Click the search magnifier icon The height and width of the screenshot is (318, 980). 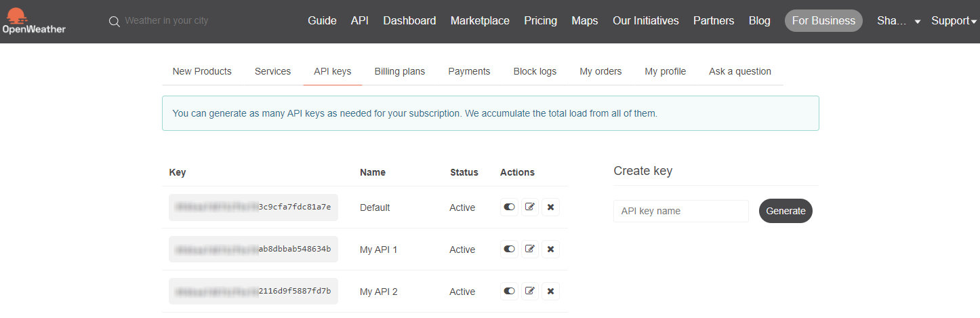[x=114, y=21]
